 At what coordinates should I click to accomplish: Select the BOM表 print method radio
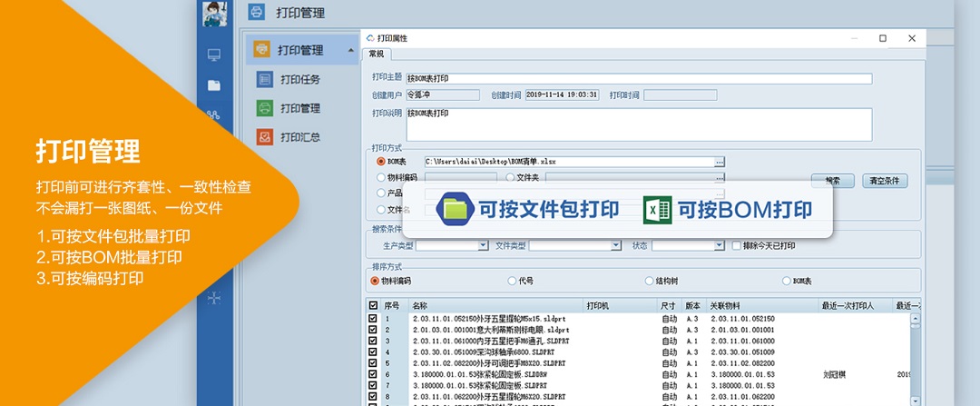380,162
